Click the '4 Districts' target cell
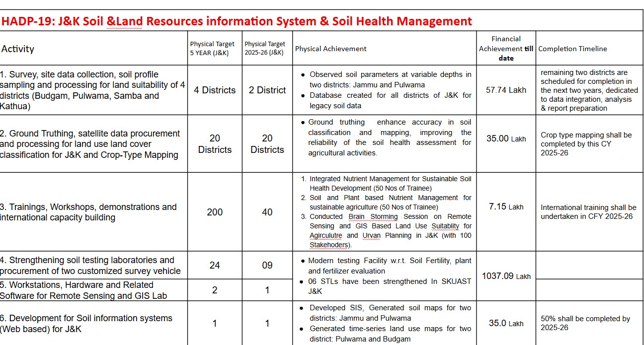The width and height of the screenshot is (644, 345). pos(215,90)
